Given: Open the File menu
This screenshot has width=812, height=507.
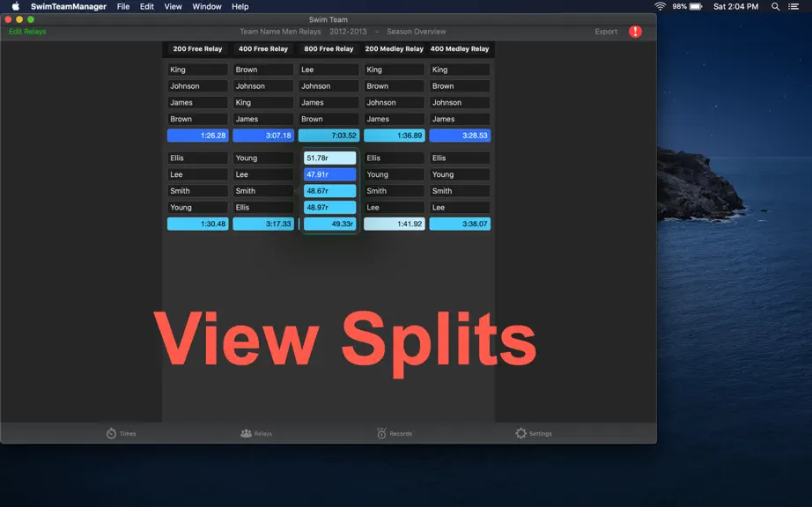Looking at the screenshot, I should [x=123, y=6].
